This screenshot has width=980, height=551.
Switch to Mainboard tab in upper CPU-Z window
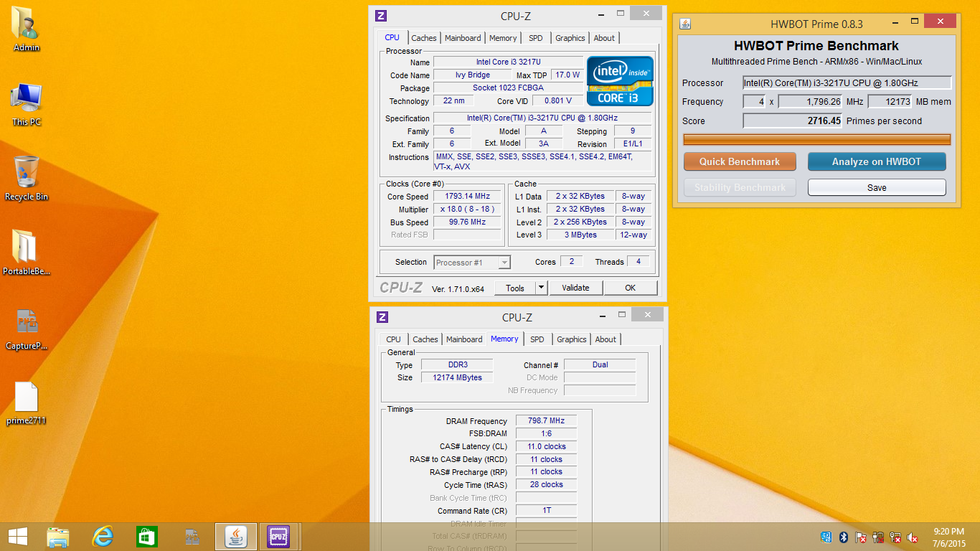pos(463,38)
